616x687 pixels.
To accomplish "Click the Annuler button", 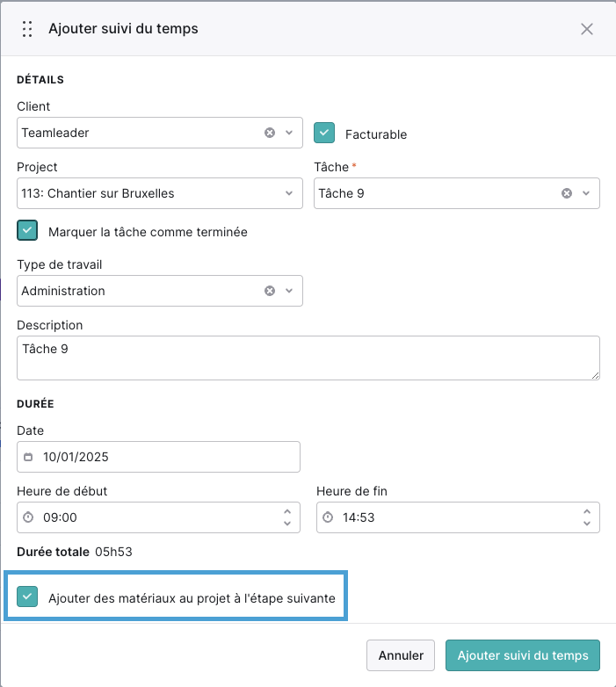I will [401, 655].
